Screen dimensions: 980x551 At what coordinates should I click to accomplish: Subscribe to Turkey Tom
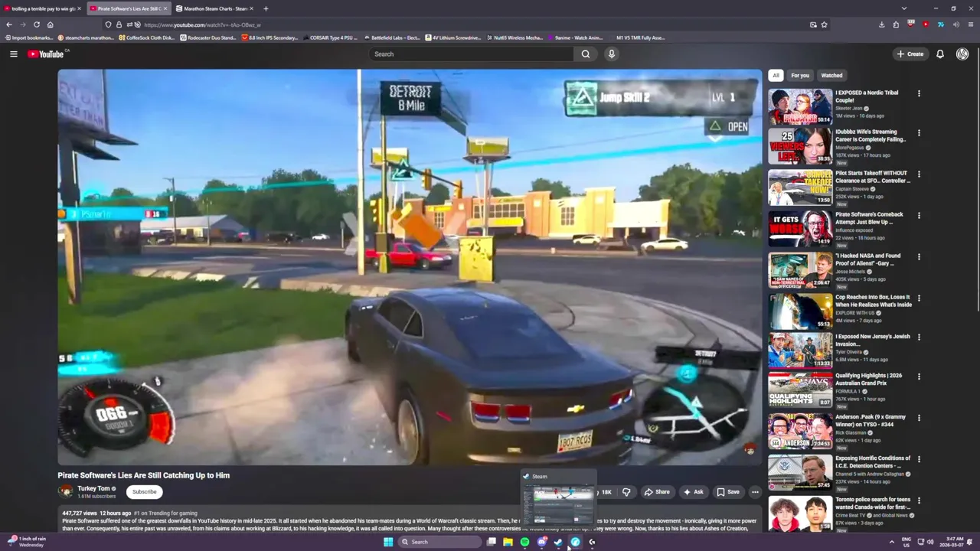pyautogui.click(x=144, y=491)
